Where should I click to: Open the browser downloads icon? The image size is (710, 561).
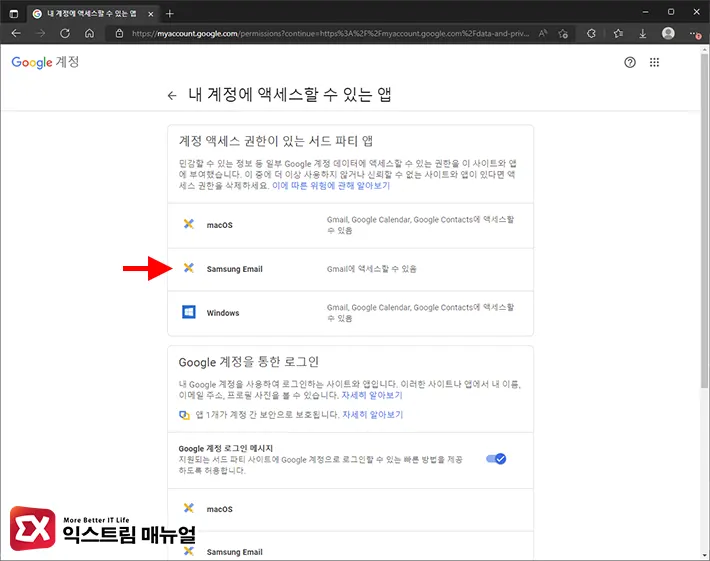pos(643,34)
